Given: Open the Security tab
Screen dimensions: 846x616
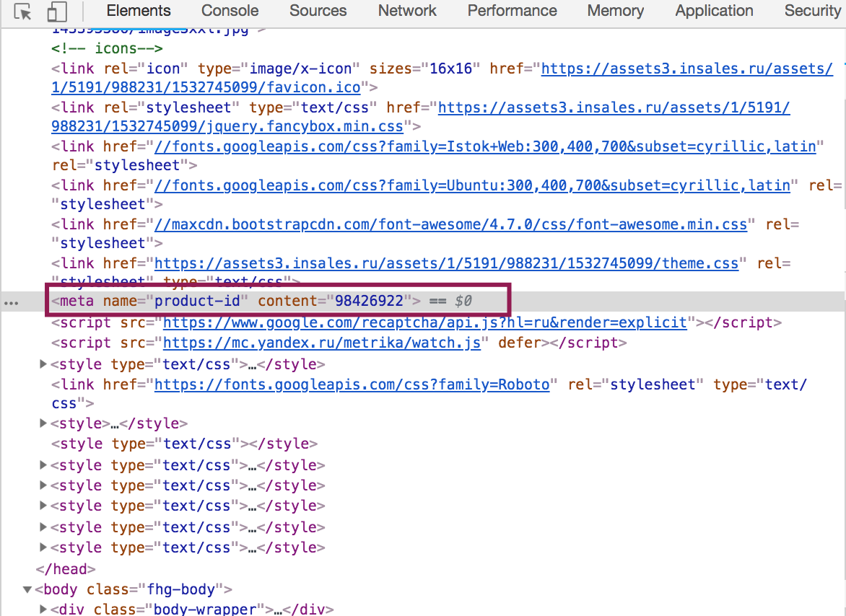Looking at the screenshot, I should point(813,11).
